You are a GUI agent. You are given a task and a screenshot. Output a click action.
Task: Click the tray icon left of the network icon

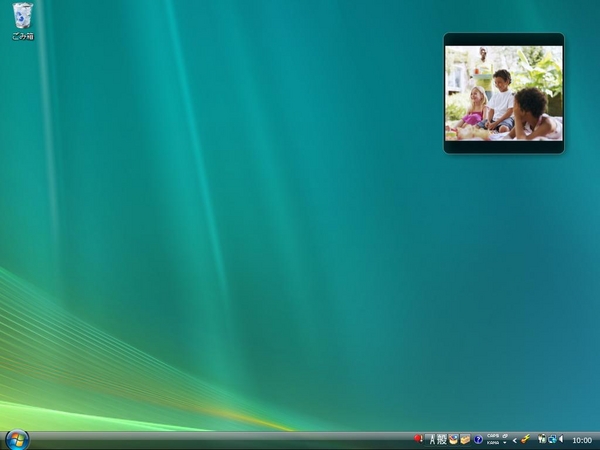click(541, 439)
